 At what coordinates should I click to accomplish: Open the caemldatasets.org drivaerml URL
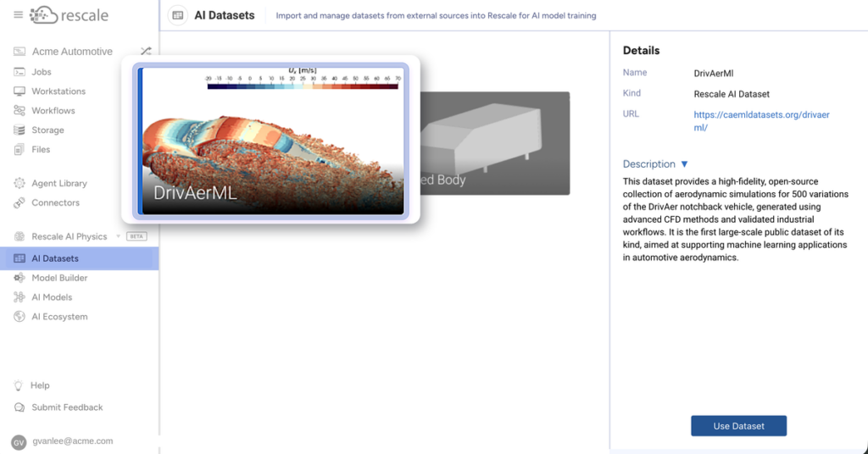762,121
